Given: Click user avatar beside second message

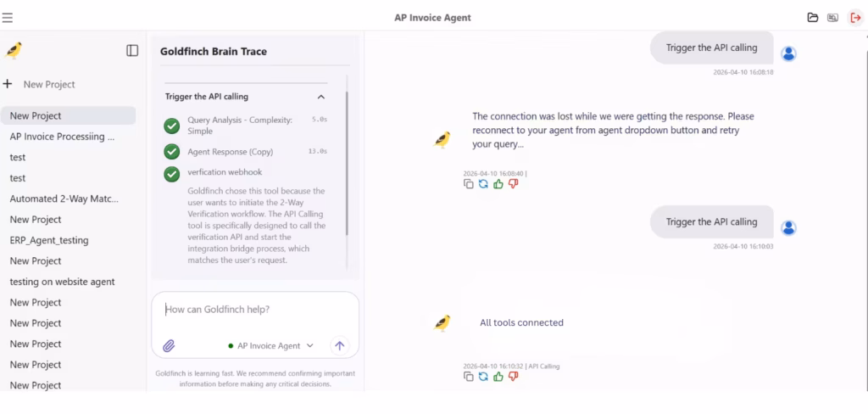Looking at the screenshot, I should [x=788, y=227].
